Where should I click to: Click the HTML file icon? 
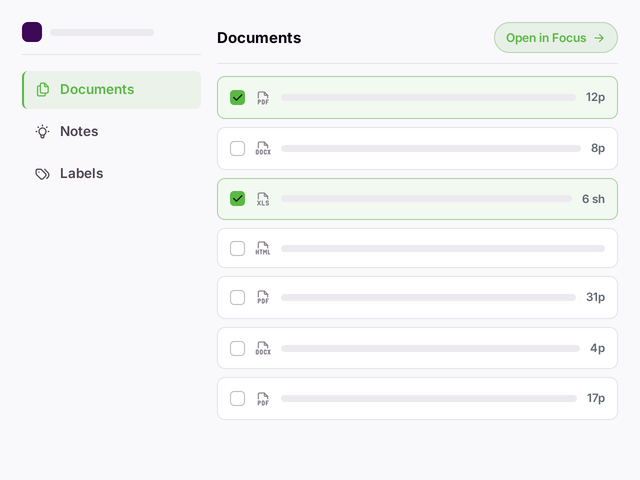pos(263,248)
